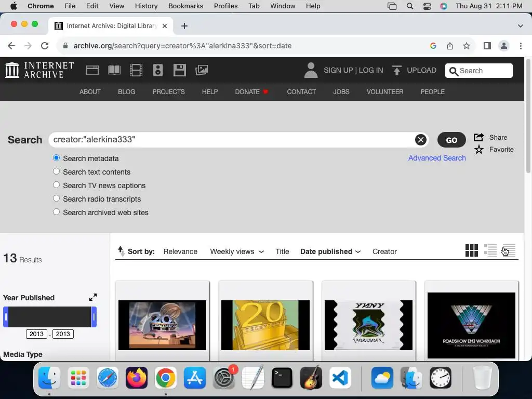Expand the Chrome tab search chevron

pos(520,26)
